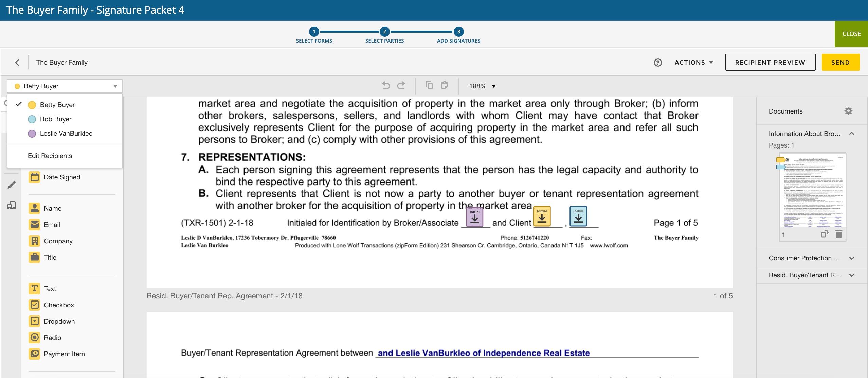Open the 188% zoom level dropdown
The image size is (868, 378).
pyautogui.click(x=482, y=86)
